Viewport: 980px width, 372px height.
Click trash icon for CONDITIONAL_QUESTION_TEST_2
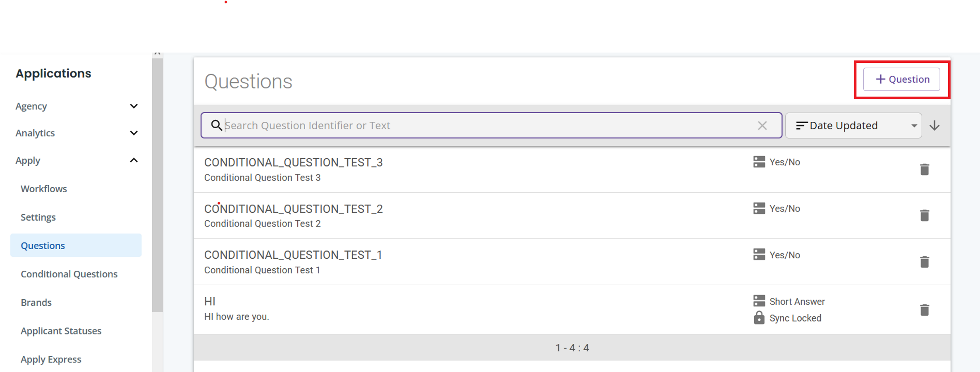coord(925,215)
